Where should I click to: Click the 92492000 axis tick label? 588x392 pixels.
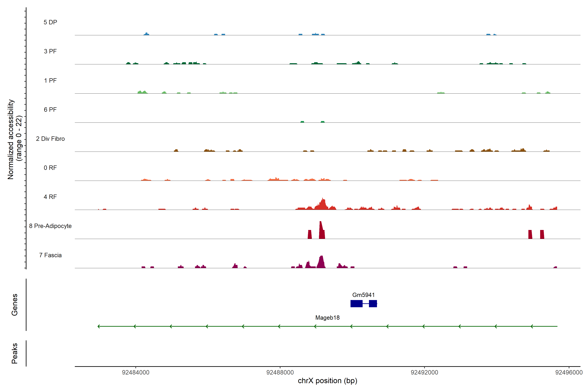[425, 373]
